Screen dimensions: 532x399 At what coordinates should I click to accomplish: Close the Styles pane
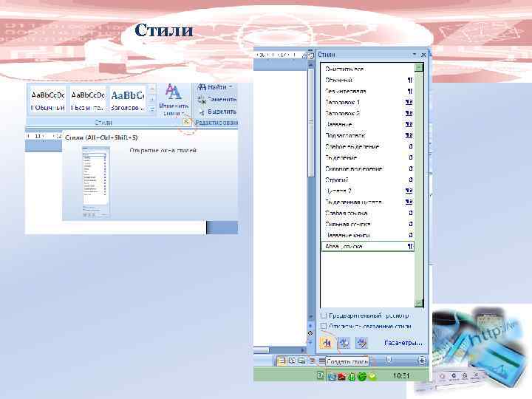423,55
